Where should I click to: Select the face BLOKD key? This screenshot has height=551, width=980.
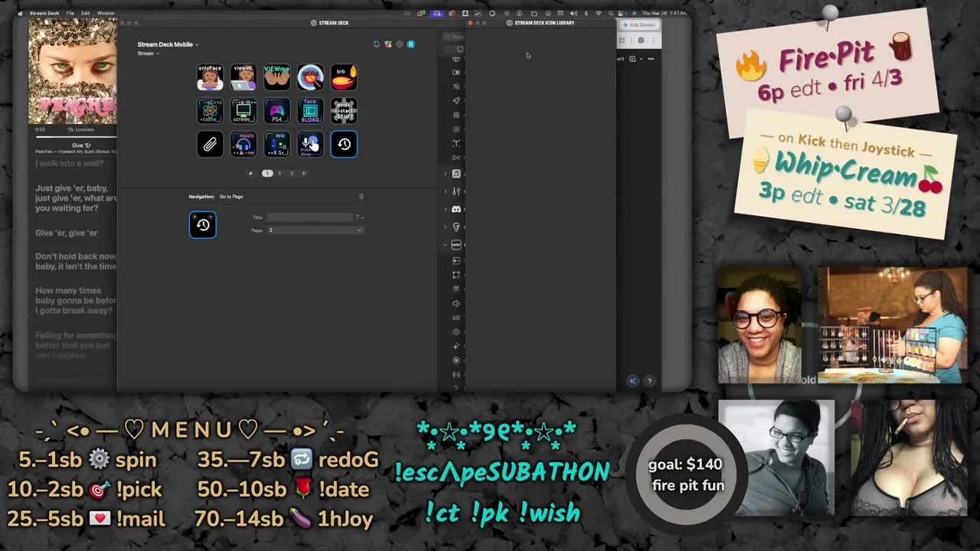[x=311, y=111]
